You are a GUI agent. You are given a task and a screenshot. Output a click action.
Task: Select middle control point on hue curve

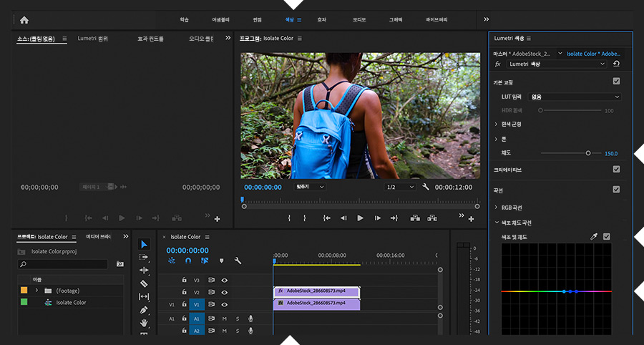click(x=570, y=291)
